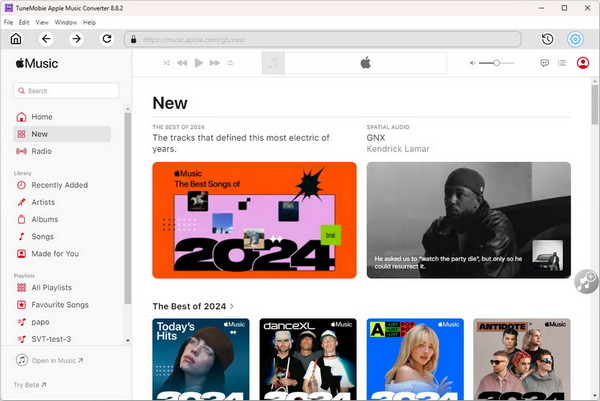Click the Search field in the sidebar
The height and width of the screenshot is (401, 600).
pos(66,91)
